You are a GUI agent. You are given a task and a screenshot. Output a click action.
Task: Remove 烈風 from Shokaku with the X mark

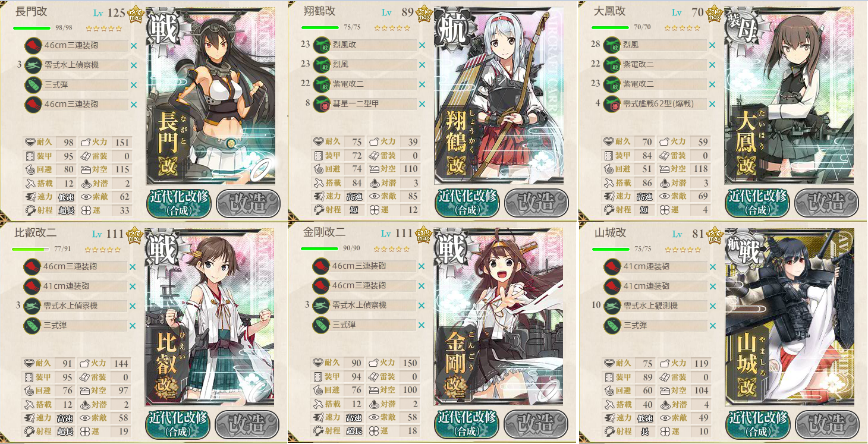422,65
